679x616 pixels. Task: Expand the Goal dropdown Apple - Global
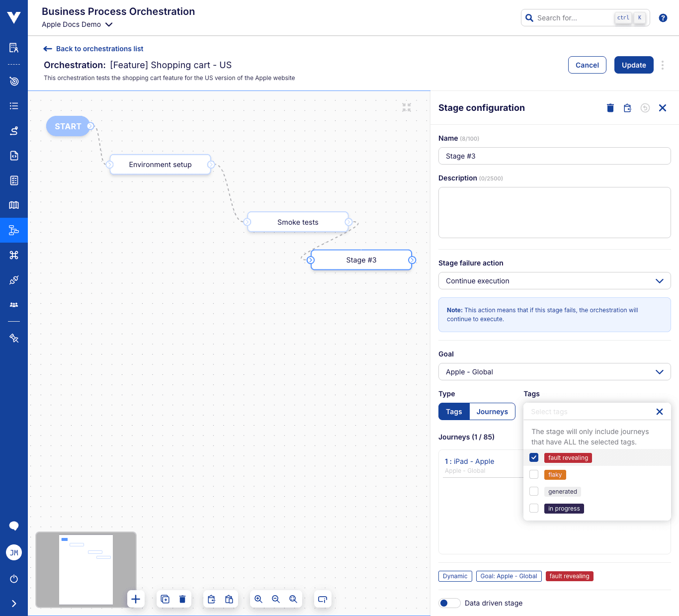554,372
